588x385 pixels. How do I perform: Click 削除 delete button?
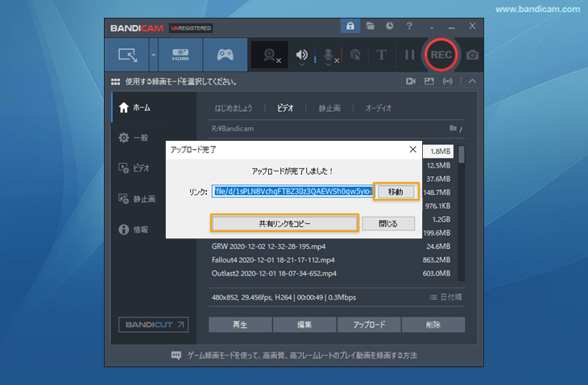pos(433,325)
